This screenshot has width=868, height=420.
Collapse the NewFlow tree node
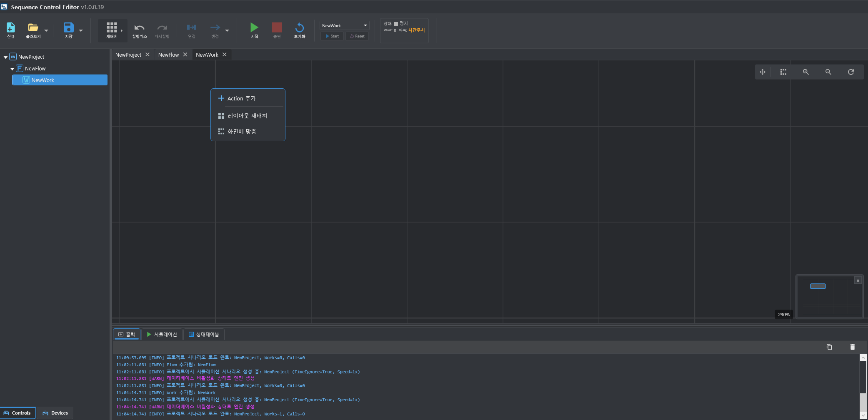[x=12, y=69]
